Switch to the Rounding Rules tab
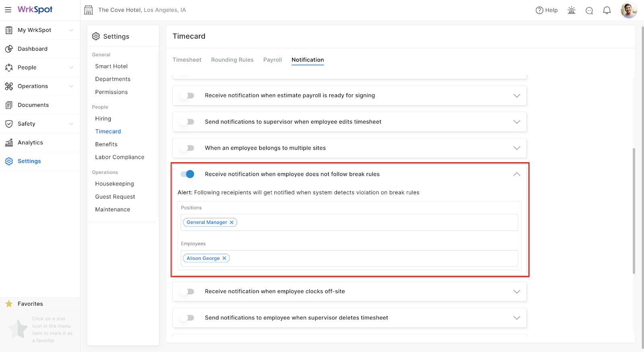 (232, 60)
